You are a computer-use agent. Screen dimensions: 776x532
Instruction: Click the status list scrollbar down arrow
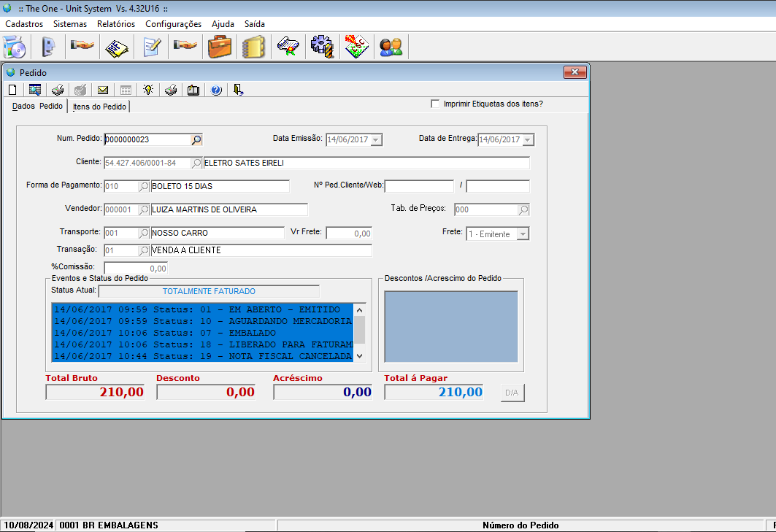click(360, 356)
